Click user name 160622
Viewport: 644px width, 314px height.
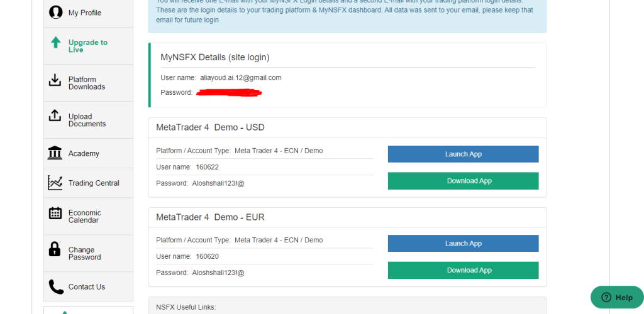coord(208,167)
